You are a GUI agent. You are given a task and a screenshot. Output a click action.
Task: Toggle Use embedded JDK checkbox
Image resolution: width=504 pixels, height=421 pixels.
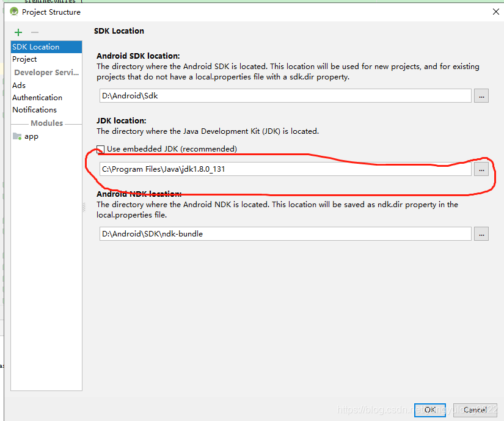pyautogui.click(x=101, y=149)
